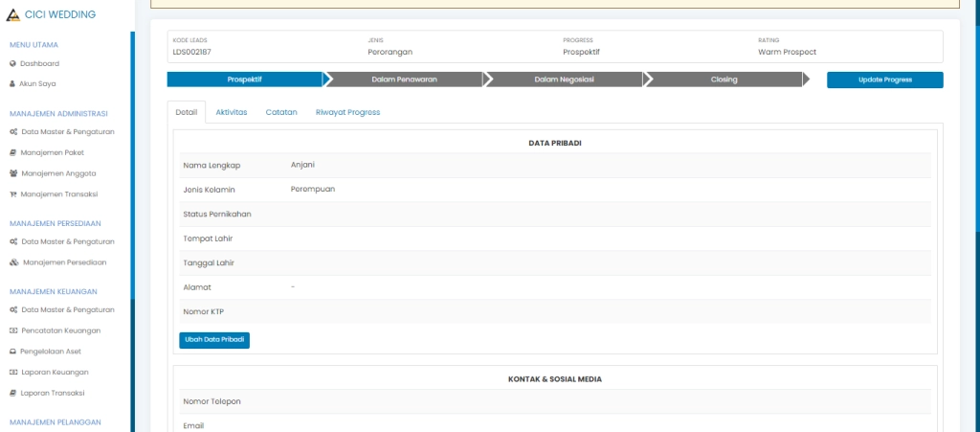Open the Riwayat Progress tab
The height and width of the screenshot is (432, 980).
click(x=347, y=112)
